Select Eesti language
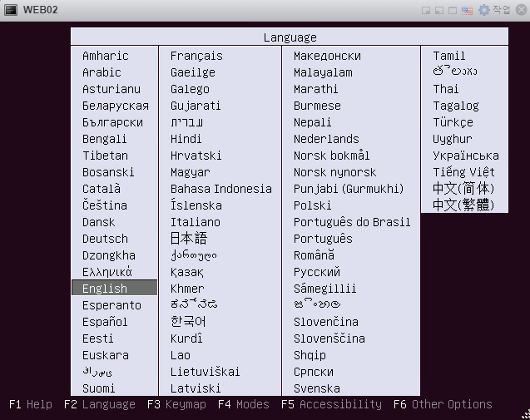530x420 pixels. pos(98,338)
